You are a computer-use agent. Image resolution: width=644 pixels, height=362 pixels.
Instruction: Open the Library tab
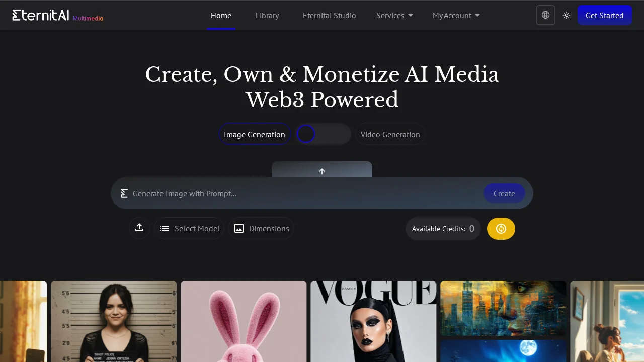coord(267,15)
